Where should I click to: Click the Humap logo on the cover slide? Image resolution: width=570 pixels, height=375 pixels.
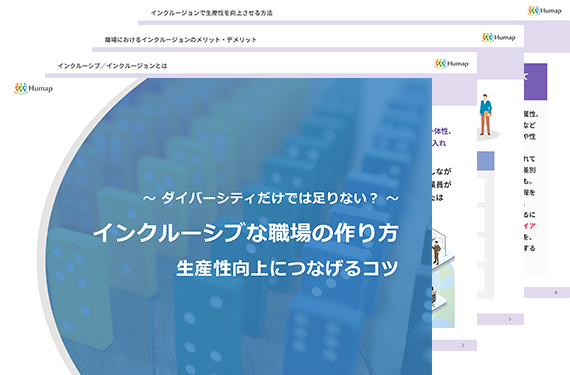click(x=33, y=88)
